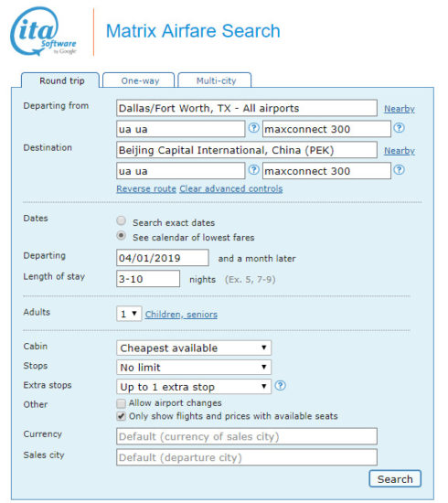The height and width of the screenshot is (503, 448).
Task: Open help icon beside departure routing codes field
Action: tap(253, 128)
